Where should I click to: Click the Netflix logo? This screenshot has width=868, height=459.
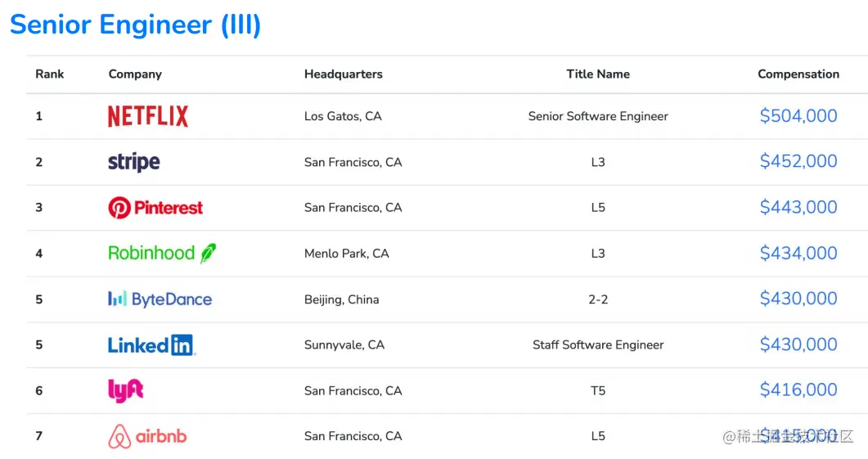(x=148, y=116)
